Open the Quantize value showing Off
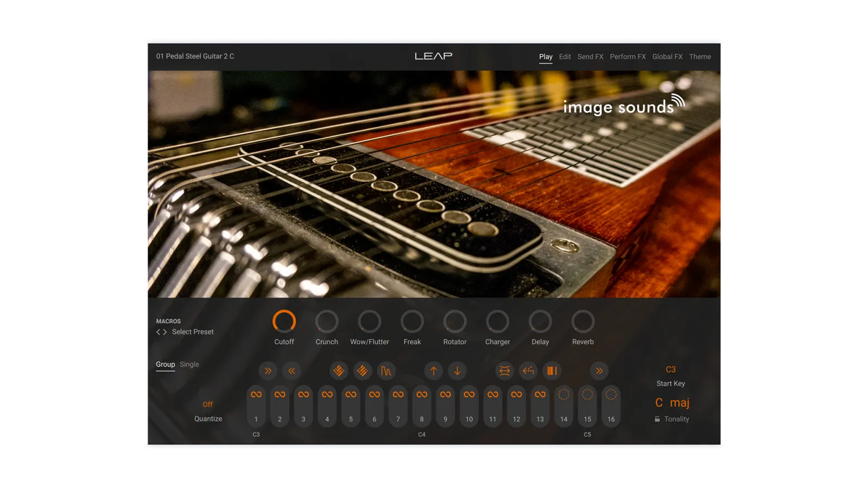868x488 pixels. point(208,404)
